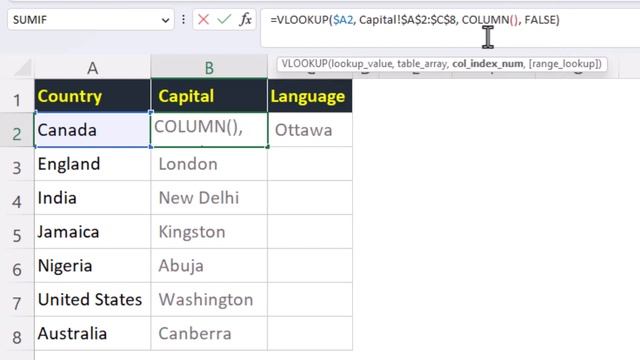640x360 pixels.
Task: Select the India cell
Action: click(93, 198)
